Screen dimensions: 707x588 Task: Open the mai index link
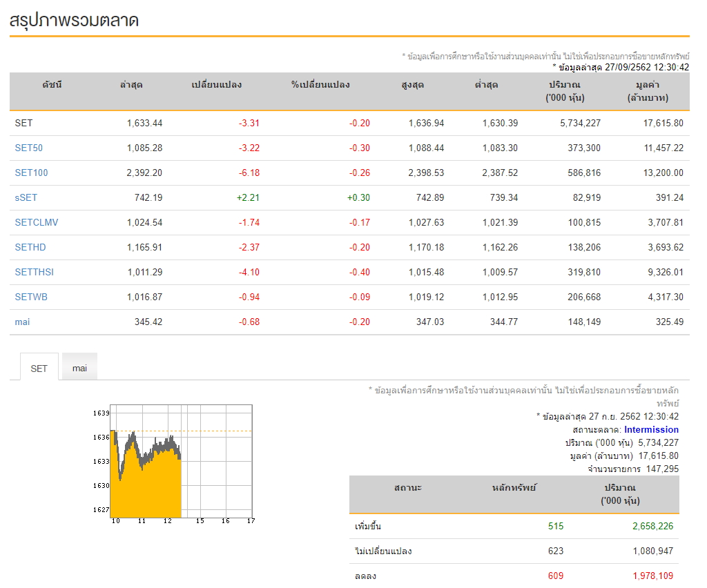click(22, 322)
